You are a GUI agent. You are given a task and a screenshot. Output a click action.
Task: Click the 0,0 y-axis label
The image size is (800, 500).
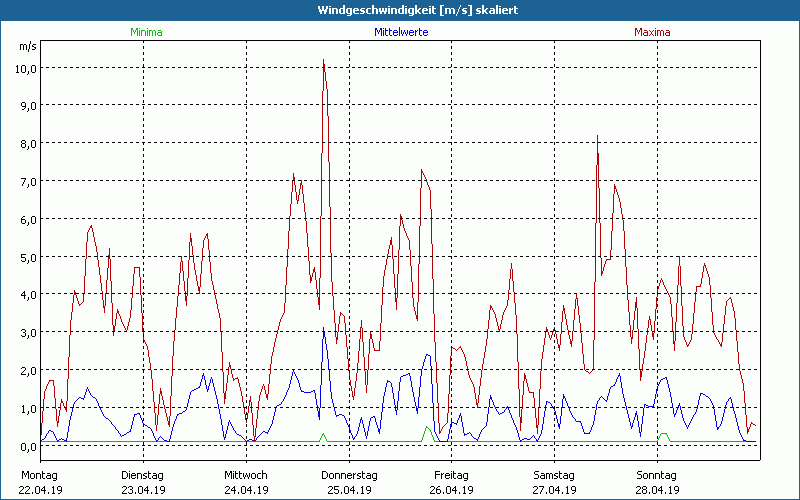click(25, 446)
